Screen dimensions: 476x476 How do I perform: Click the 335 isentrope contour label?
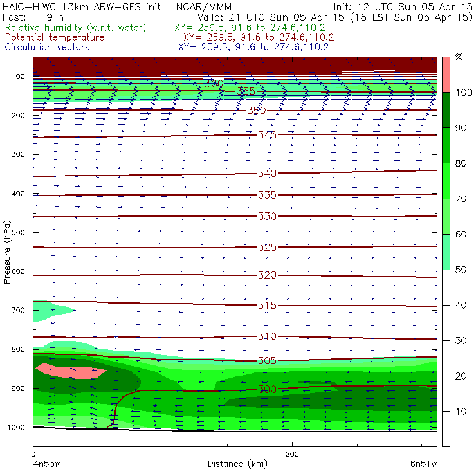(267, 195)
